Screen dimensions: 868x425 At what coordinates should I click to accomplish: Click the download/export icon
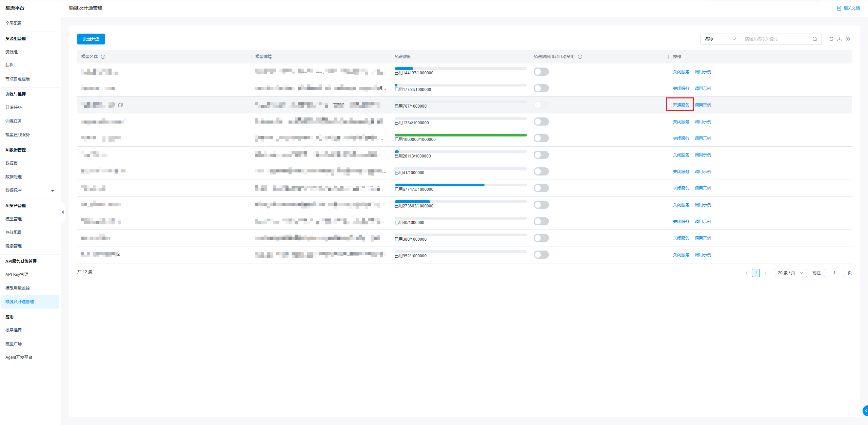(839, 39)
